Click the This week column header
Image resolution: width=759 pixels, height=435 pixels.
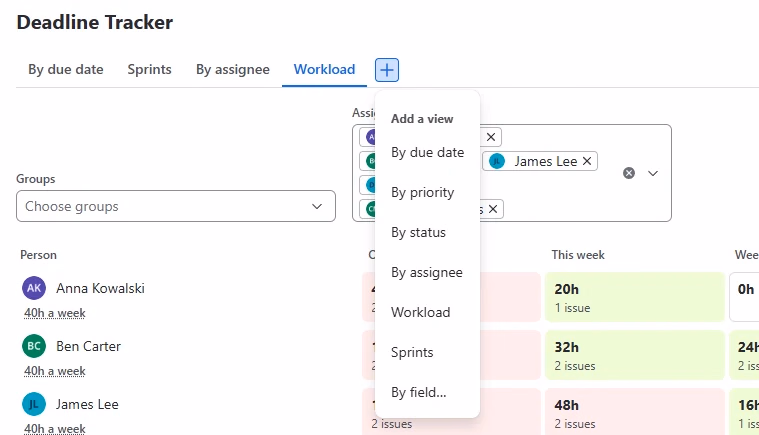[578, 255]
